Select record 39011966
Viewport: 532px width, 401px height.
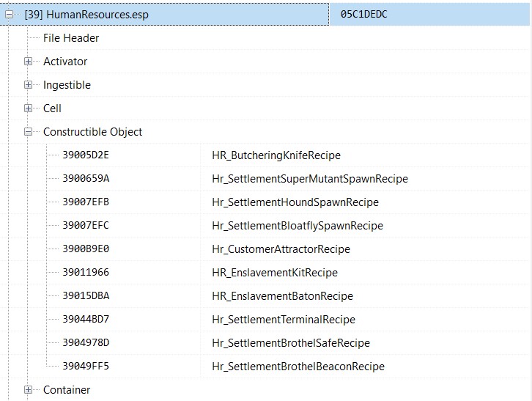(86, 272)
